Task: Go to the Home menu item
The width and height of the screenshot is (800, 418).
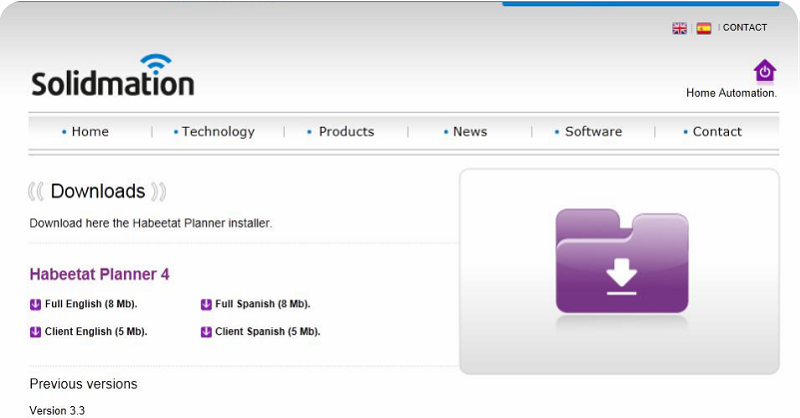Action: pos(90,132)
